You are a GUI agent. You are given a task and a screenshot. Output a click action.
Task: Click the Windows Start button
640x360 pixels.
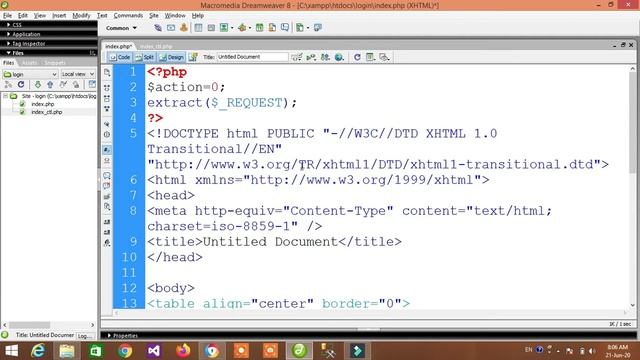click(x=11, y=351)
